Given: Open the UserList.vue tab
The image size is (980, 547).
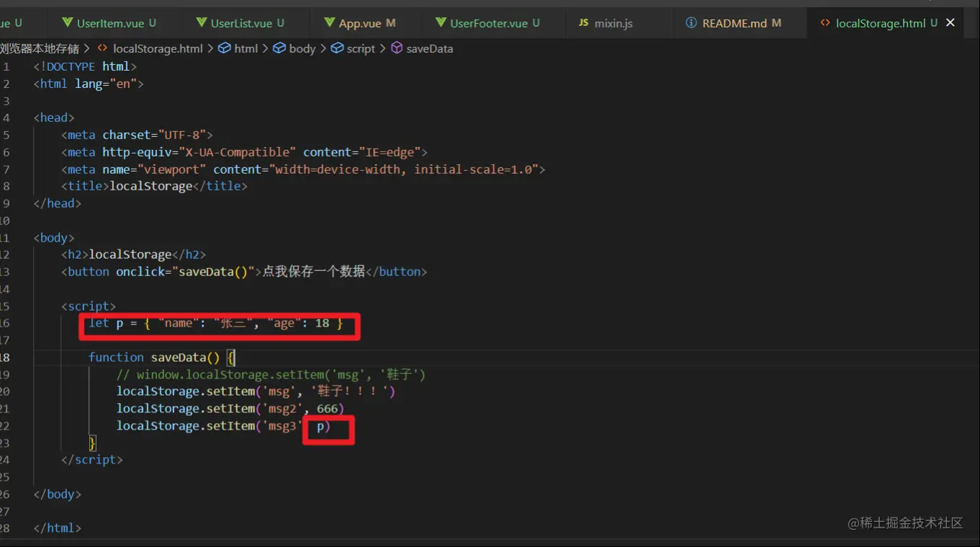Looking at the screenshot, I should click(241, 23).
